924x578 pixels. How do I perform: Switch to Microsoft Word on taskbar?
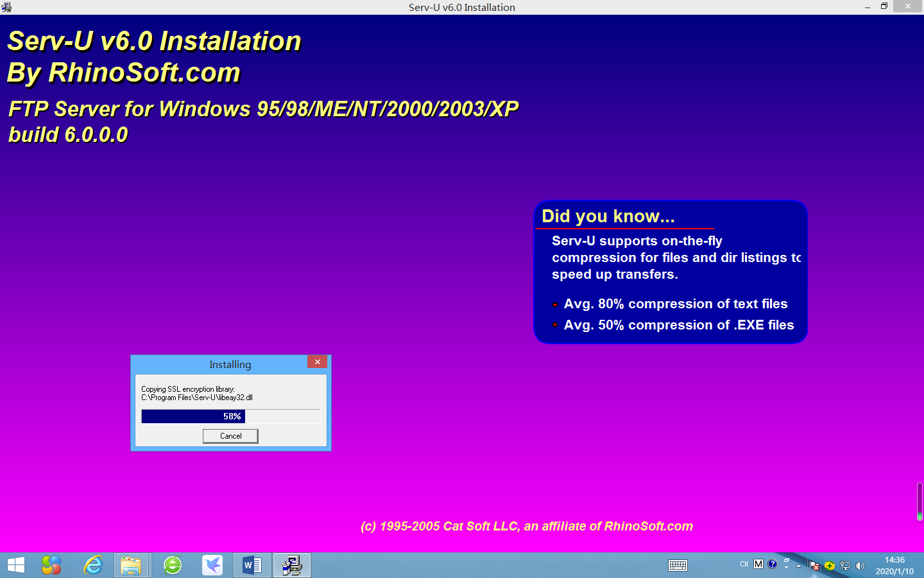pos(252,565)
